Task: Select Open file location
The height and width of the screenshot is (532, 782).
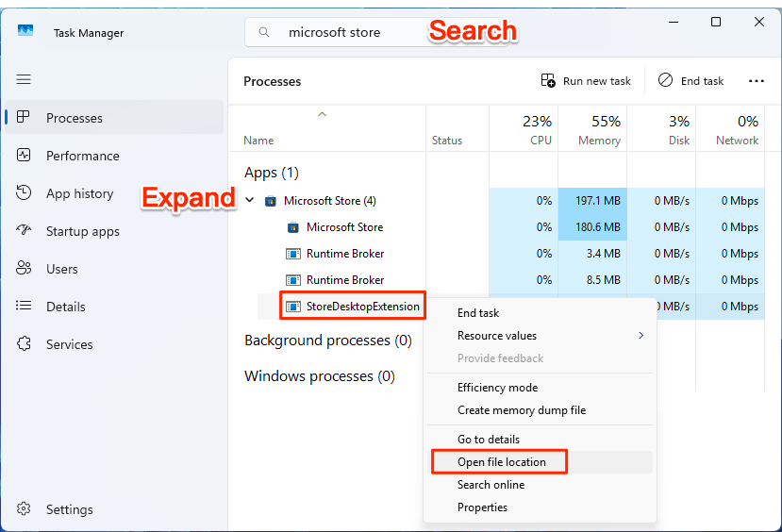Action: 542,462
